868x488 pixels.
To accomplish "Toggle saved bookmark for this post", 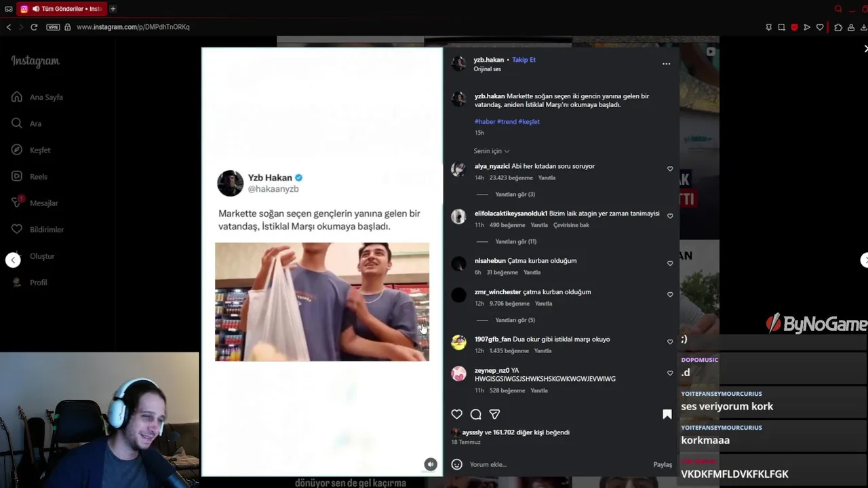I will point(667,414).
